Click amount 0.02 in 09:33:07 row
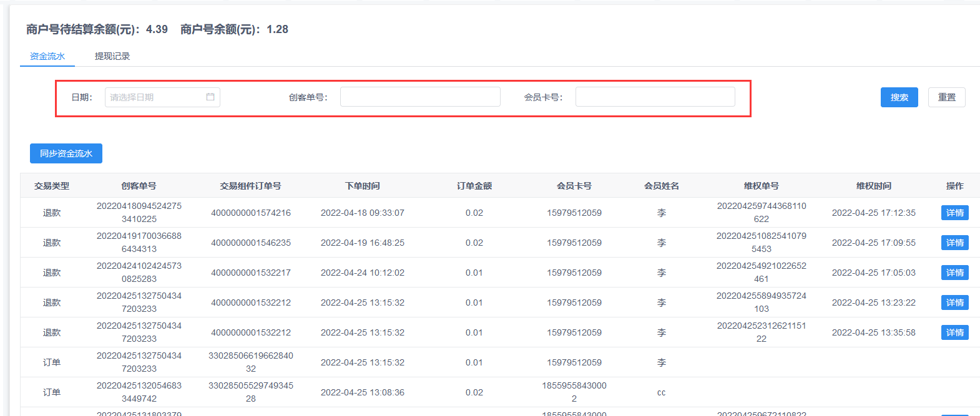This screenshot has width=980, height=416. click(474, 213)
